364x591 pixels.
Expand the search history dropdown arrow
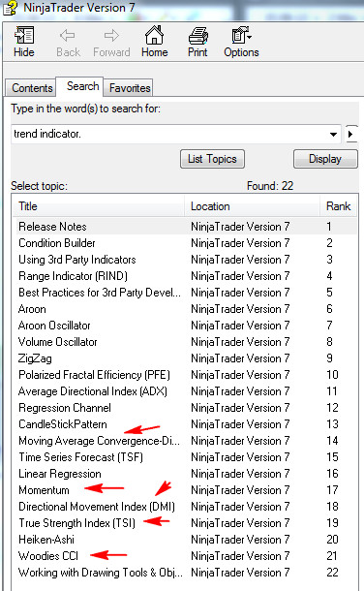point(333,134)
